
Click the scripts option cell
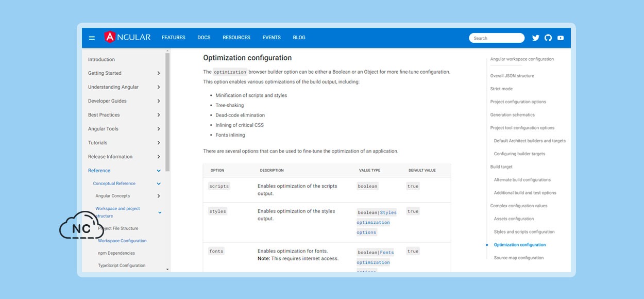[219, 186]
